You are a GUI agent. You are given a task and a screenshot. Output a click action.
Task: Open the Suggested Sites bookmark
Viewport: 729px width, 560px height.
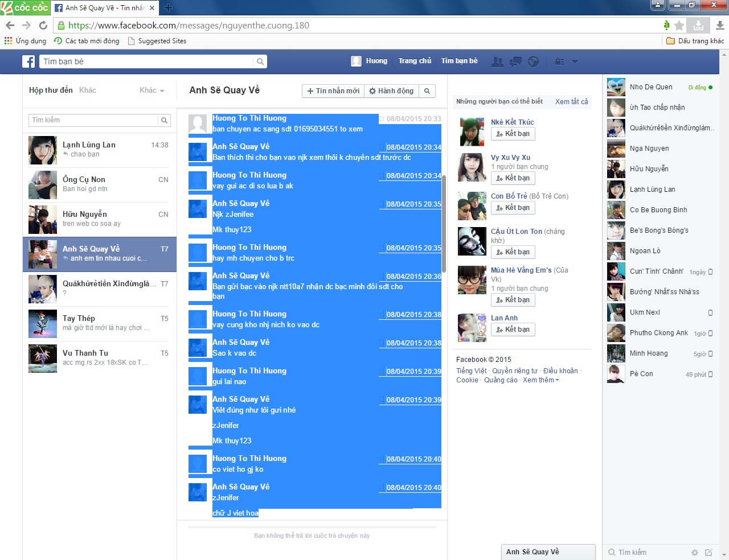157,41
